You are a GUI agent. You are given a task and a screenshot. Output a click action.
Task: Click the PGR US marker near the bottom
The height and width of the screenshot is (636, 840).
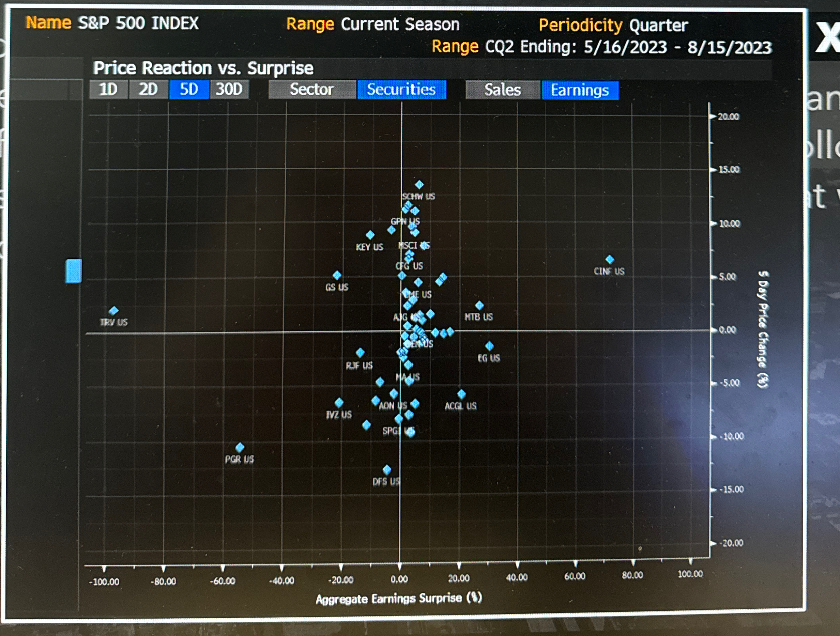[x=240, y=447]
